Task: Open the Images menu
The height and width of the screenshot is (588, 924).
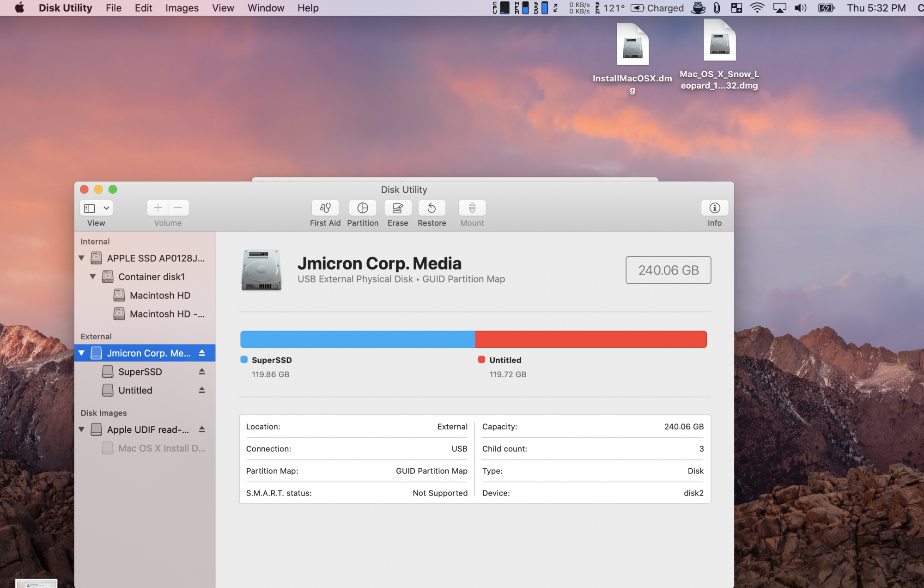Action: (182, 8)
